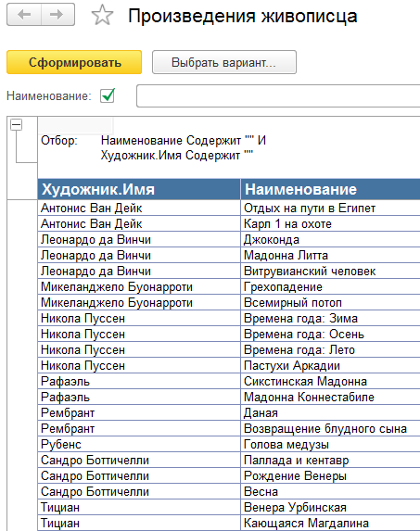
Task: Select Рембрант beside Даная
Action: click(139, 412)
